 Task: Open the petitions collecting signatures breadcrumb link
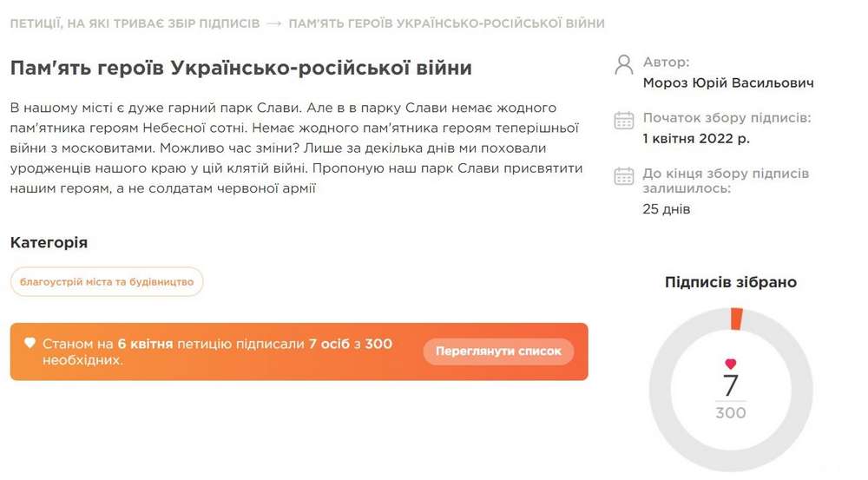pyautogui.click(x=135, y=23)
